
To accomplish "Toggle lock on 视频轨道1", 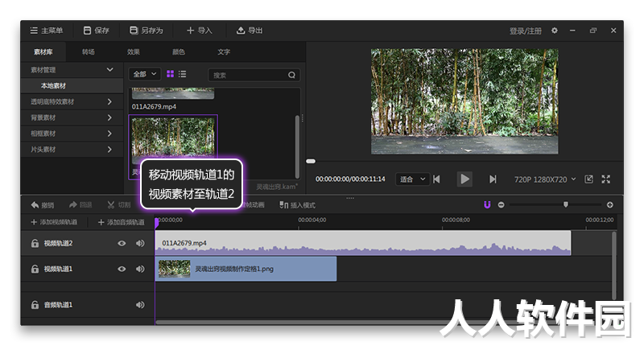I will click(x=35, y=269).
